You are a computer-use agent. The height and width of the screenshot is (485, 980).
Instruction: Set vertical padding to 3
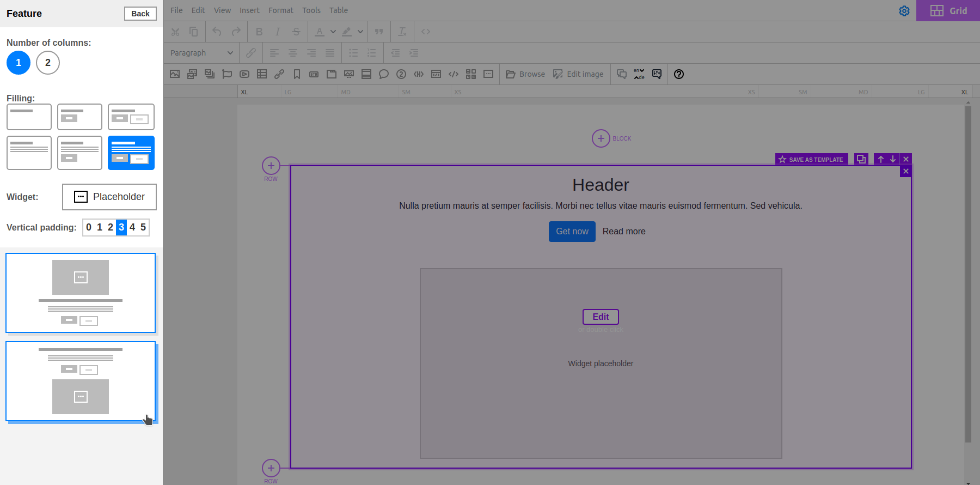(x=121, y=227)
